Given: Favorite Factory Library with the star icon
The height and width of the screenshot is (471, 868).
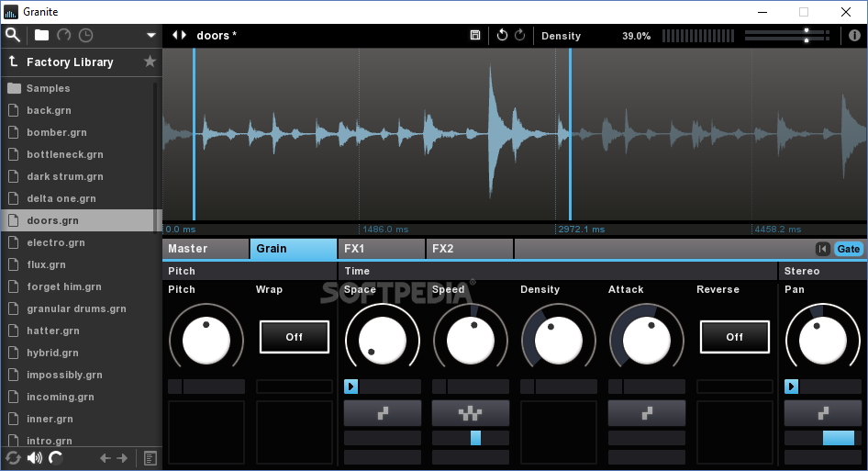Looking at the screenshot, I should pyautogui.click(x=150, y=62).
